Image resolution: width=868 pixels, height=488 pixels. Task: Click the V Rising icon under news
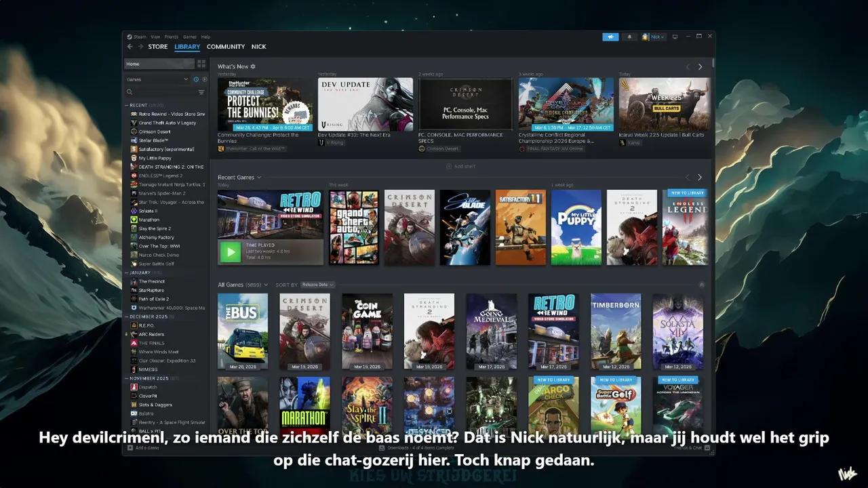[x=321, y=143]
